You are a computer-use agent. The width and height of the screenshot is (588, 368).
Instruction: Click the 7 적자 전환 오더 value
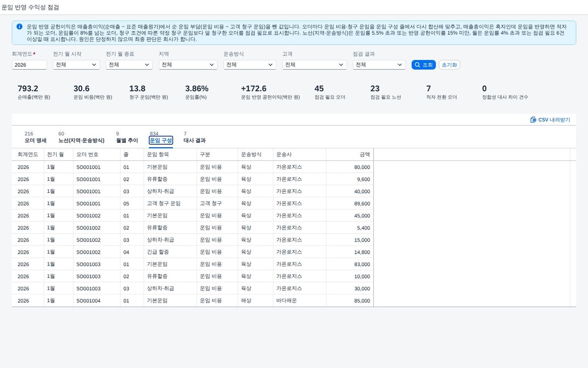429,88
